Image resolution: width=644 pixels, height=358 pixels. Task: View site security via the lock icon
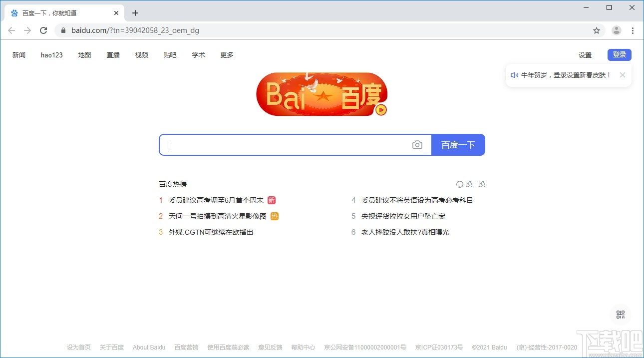[63, 30]
